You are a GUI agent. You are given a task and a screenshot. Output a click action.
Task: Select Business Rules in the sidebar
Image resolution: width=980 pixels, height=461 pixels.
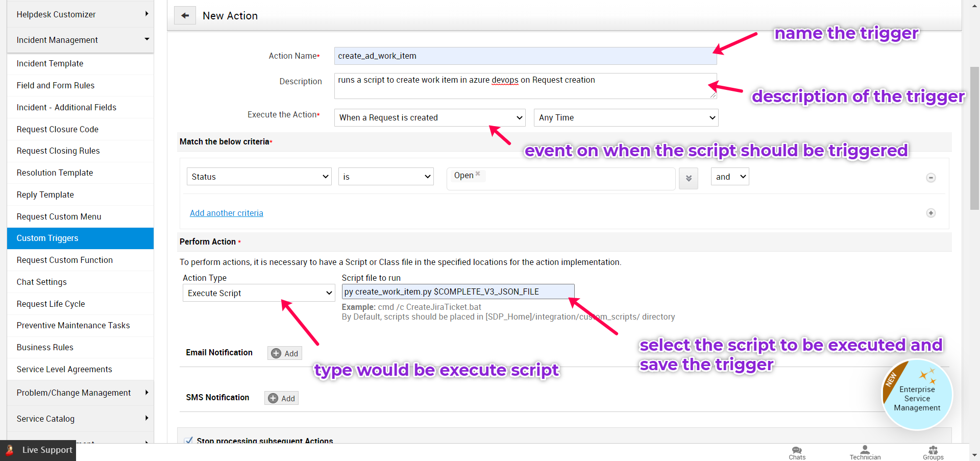point(45,347)
